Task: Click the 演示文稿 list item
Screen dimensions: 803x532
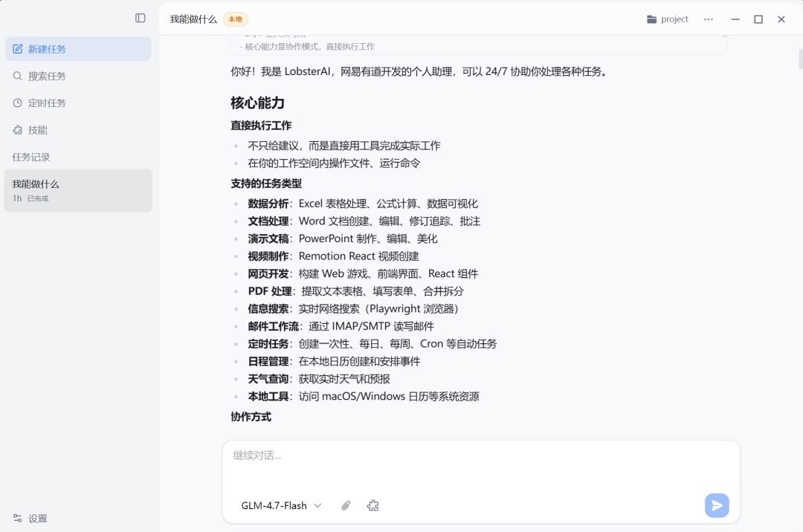Action: tap(343, 239)
